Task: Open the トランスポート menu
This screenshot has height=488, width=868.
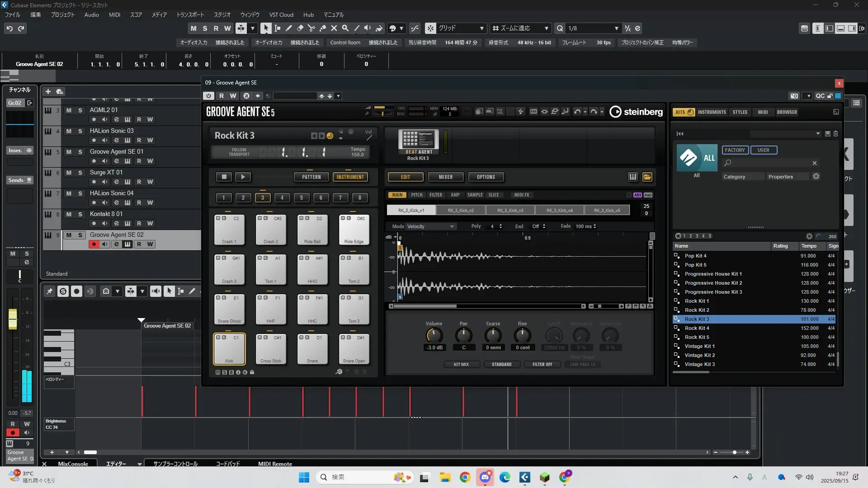Action: tap(190, 15)
